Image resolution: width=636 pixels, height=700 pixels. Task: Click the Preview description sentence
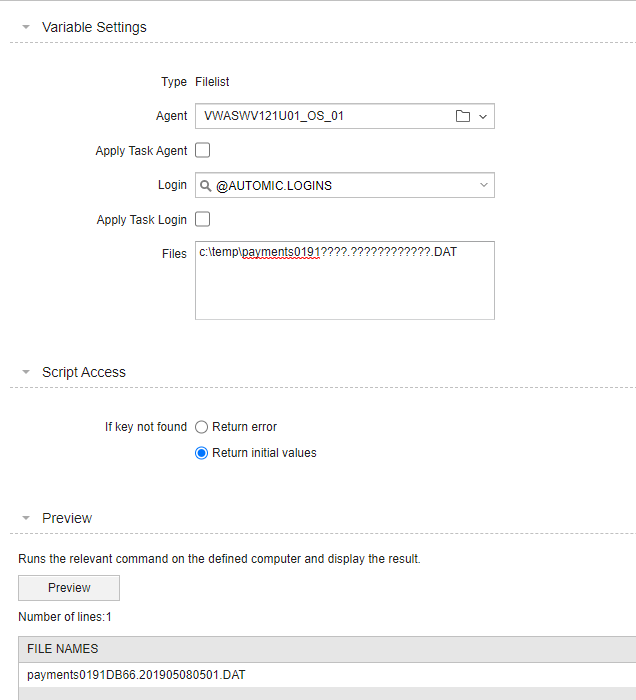[219, 559]
